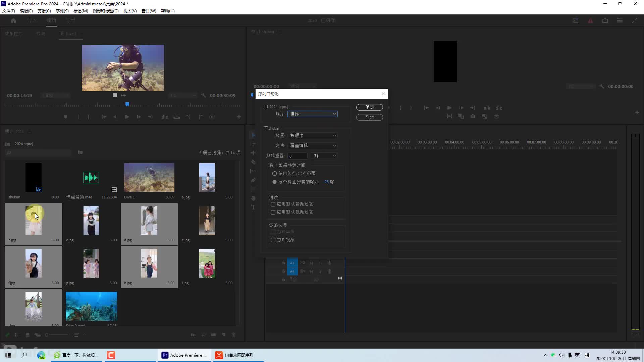
Task: Click 确定 to confirm sequence automation
Action: [x=369, y=107]
